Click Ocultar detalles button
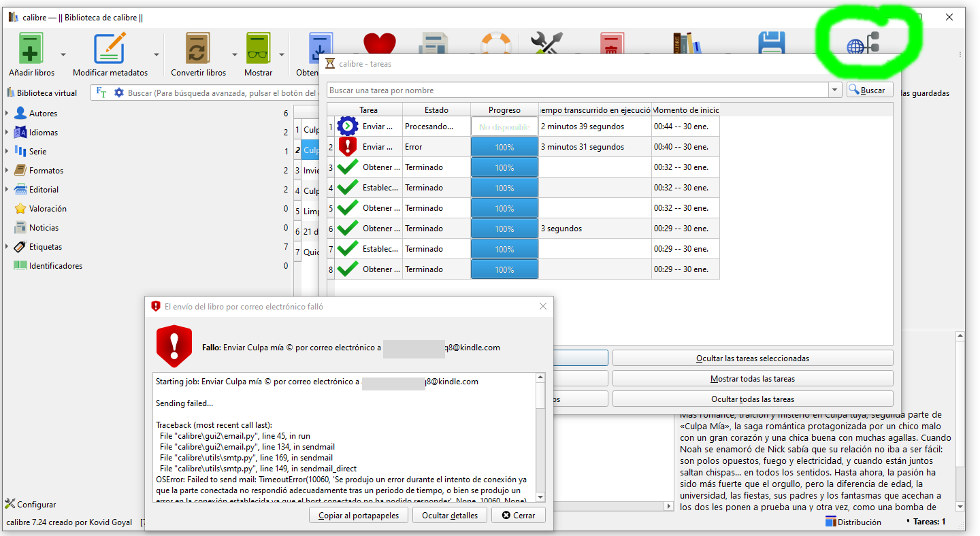This screenshot has height=536, width=980. pyautogui.click(x=450, y=515)
